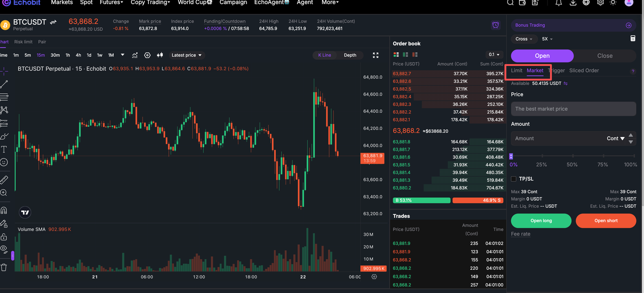Select the text annotation tool
This screenshot has height=293, width=644.
tap(4, 150)
